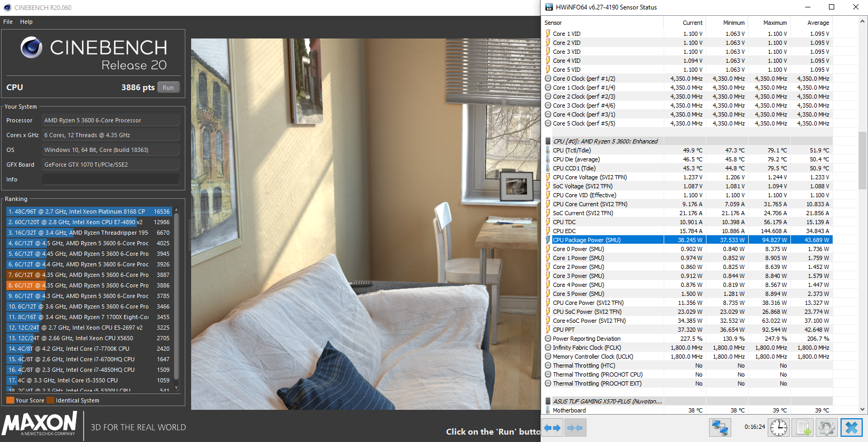Select ranking row 1 Intel Xeon Platinum 8168
This screenshot has height=442, width=868.
89,212
